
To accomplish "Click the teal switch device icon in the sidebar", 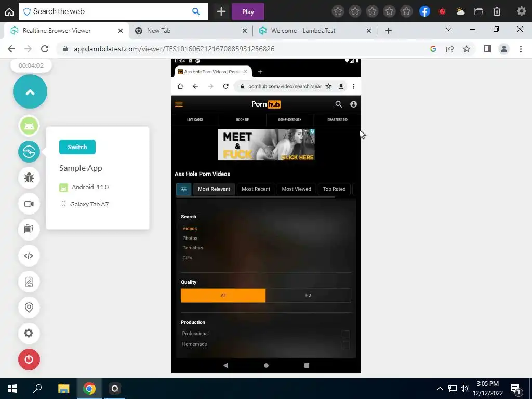I will click(x=29, y=152).
